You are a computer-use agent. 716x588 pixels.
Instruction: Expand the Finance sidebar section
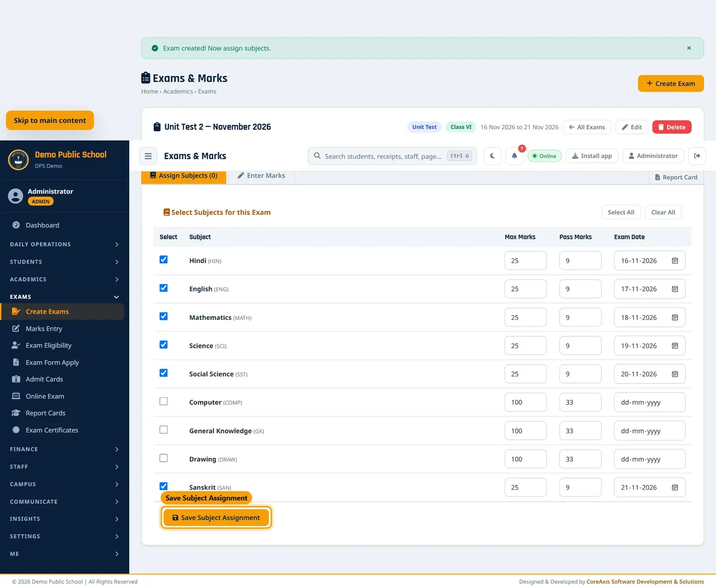pyautogui.click(x=65, y=449)
